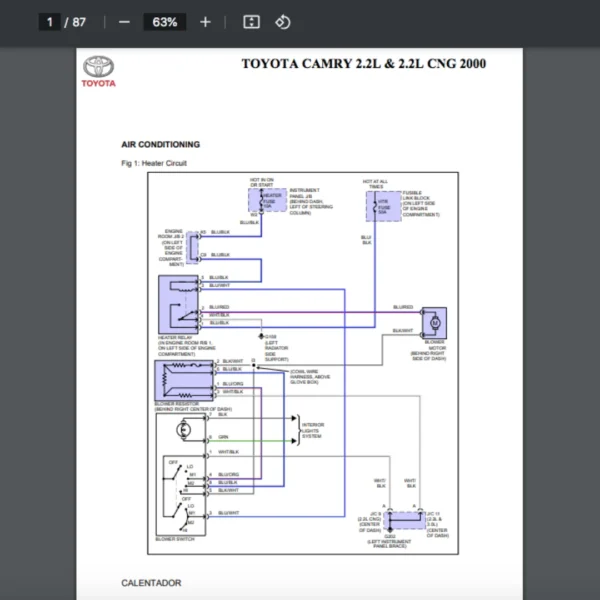This screenshot has width=600, height=600.
Task: Click the Toyota logo on the page
Action: (98, 70)
